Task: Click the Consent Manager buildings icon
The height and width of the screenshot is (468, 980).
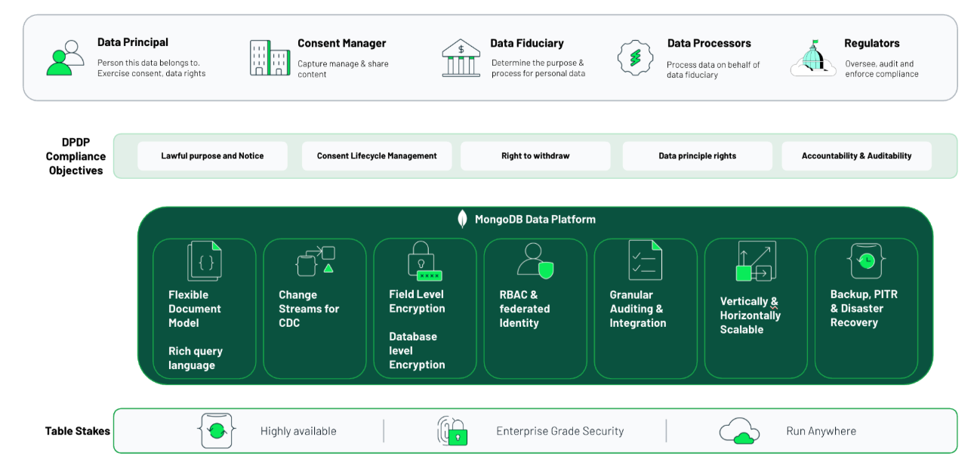Action: (x=270, y=58)
